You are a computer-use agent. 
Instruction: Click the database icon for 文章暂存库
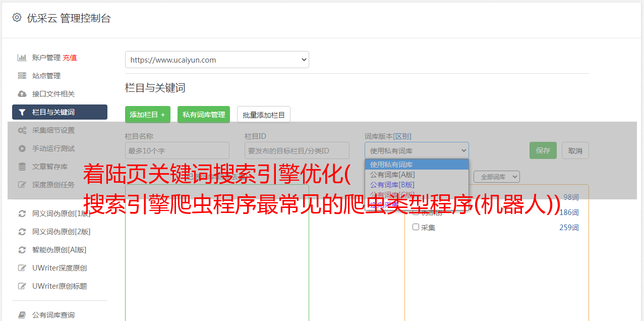pos(22,167)
